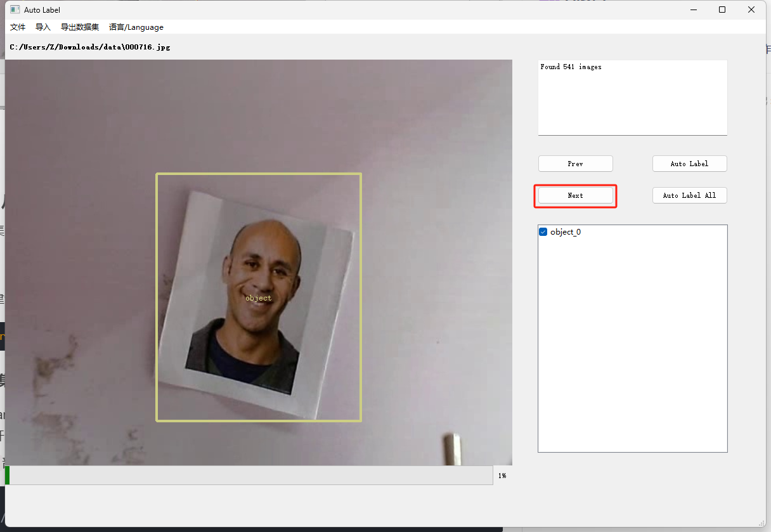
Task: Select the object_0 list entry label
Action: [566, 232]
